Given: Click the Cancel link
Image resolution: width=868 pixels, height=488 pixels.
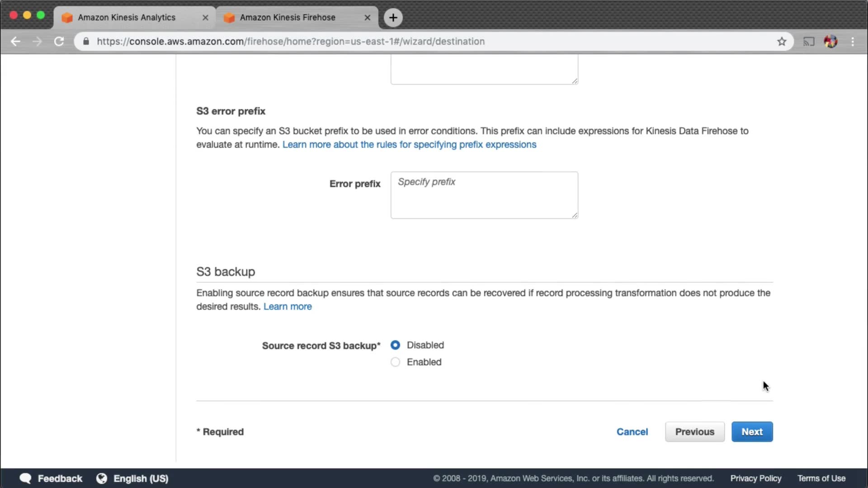Looking at the screenshot, I should click(632, 432).
